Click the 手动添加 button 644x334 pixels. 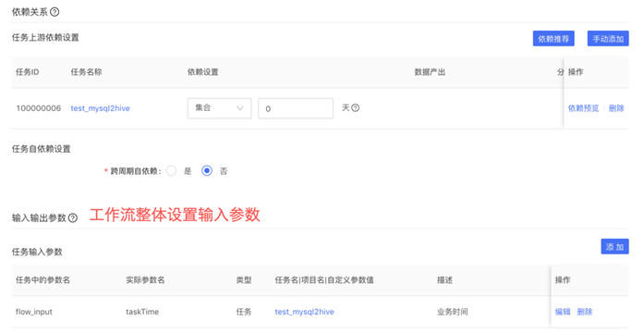pyautogui.click(x=608, y=39)
